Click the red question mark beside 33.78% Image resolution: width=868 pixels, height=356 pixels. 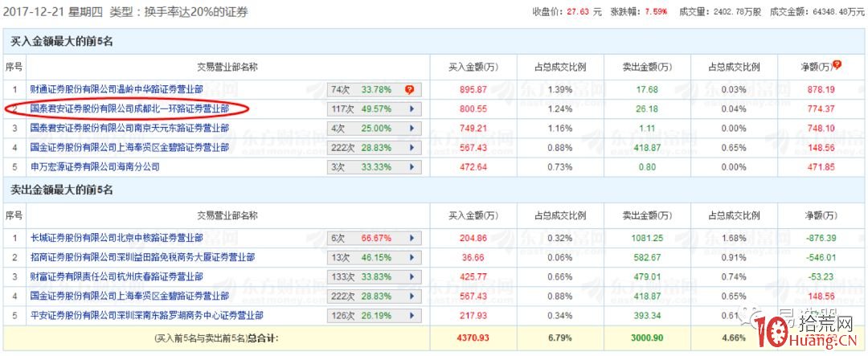[x=409, y=89]
